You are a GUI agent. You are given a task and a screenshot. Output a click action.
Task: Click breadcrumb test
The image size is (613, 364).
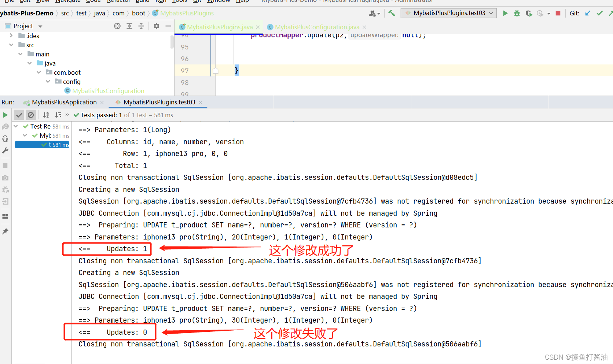coord(81,13)
